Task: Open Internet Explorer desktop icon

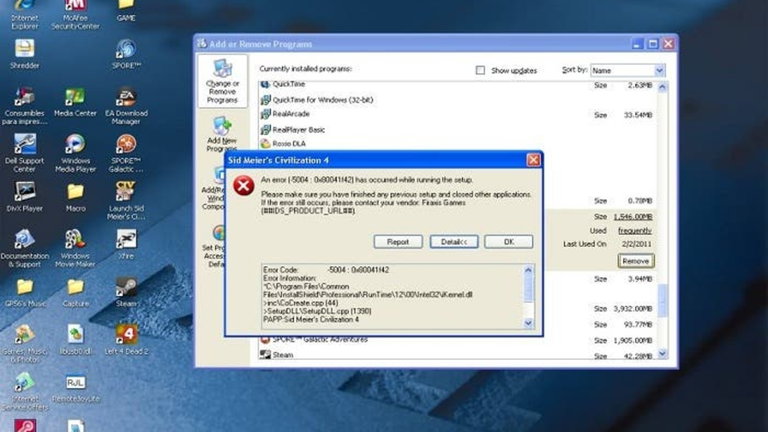Action: 24,14
